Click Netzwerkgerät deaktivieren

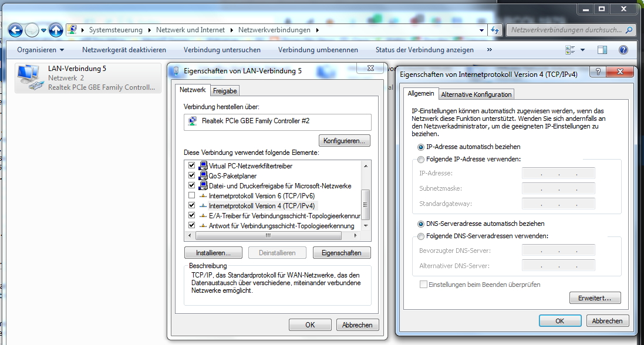(x=124, y=50)
